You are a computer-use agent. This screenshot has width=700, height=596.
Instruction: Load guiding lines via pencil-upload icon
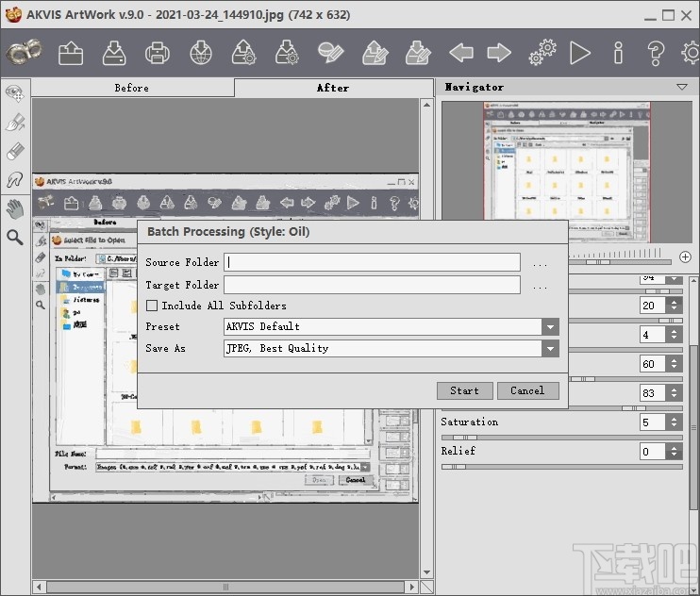[x=375, y=53]
